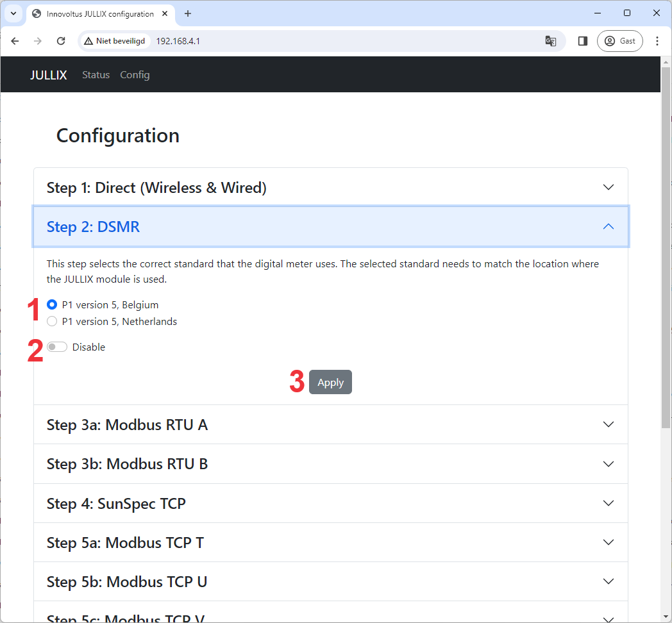Viewport: 672px width, 623px height.
Task: Open the Chrome three-dot menu
Action: pos(657,41)
